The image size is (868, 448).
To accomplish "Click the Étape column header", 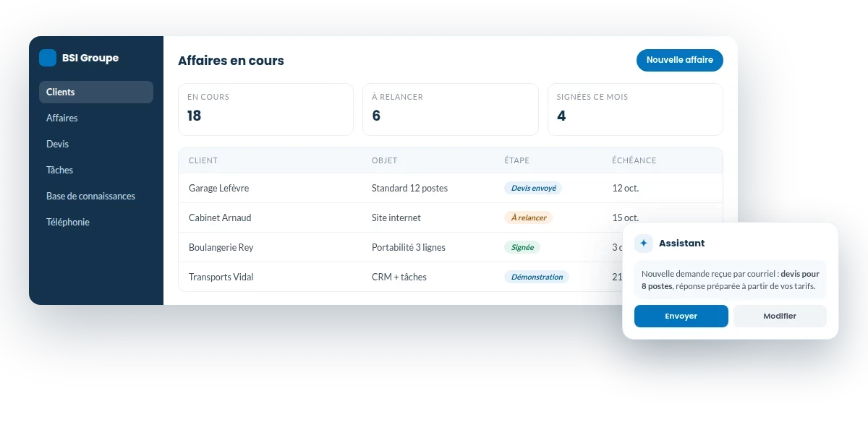I will tap(516, 160).
